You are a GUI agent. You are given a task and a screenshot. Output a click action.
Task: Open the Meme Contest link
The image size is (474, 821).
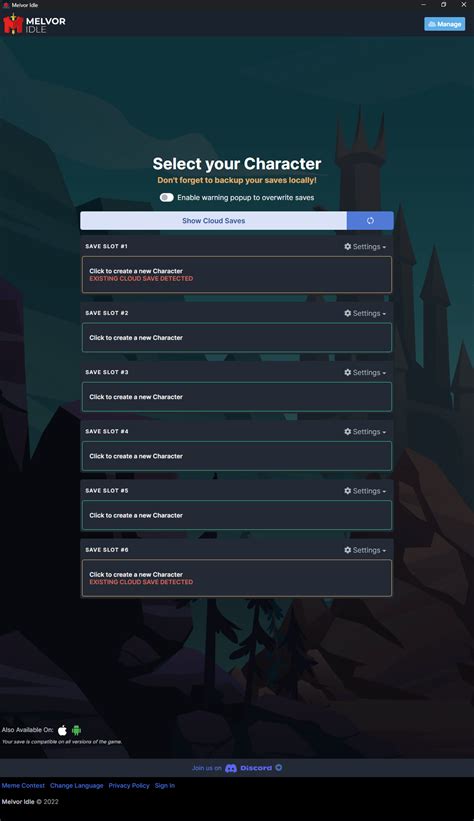coord(23,785)
